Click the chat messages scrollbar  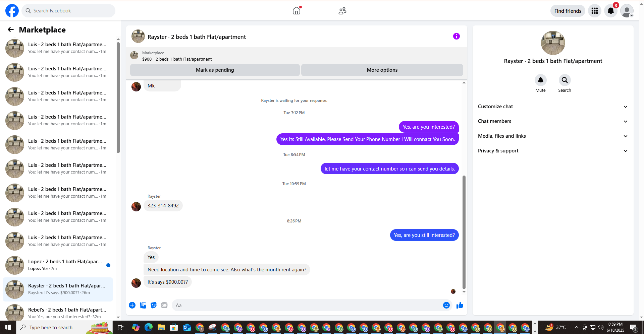tap(464, 232)
